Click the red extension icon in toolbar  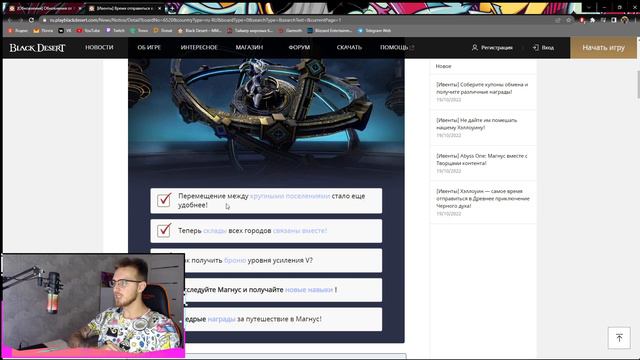click(582, 20)
